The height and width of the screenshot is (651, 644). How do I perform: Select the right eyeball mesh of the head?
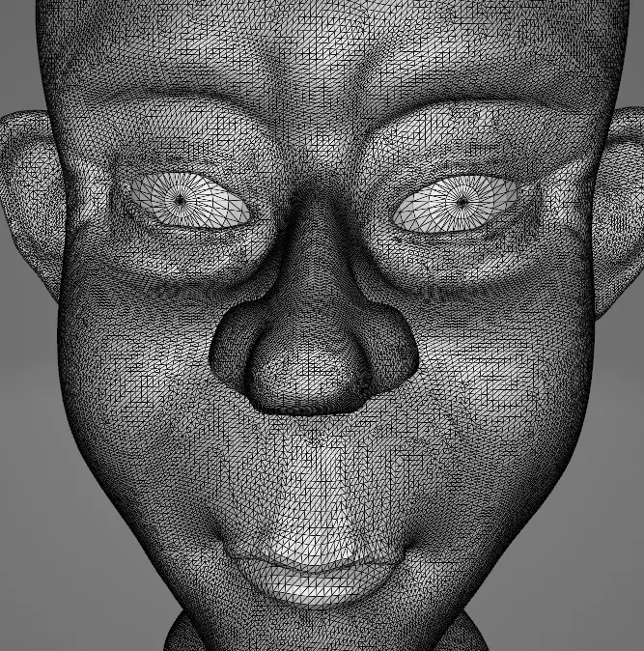point(455,203)
